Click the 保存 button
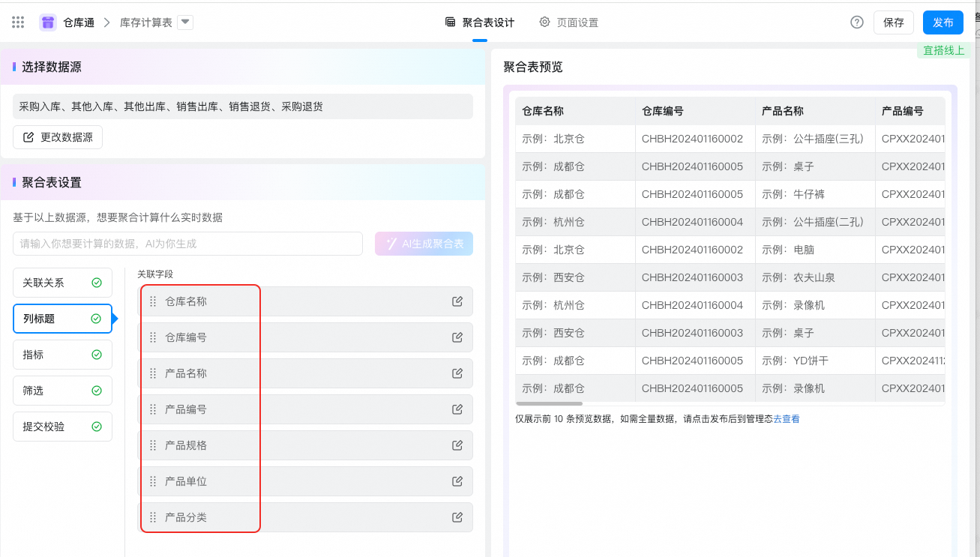Viewport: 980px width, 557px height. tap(894, 22)
